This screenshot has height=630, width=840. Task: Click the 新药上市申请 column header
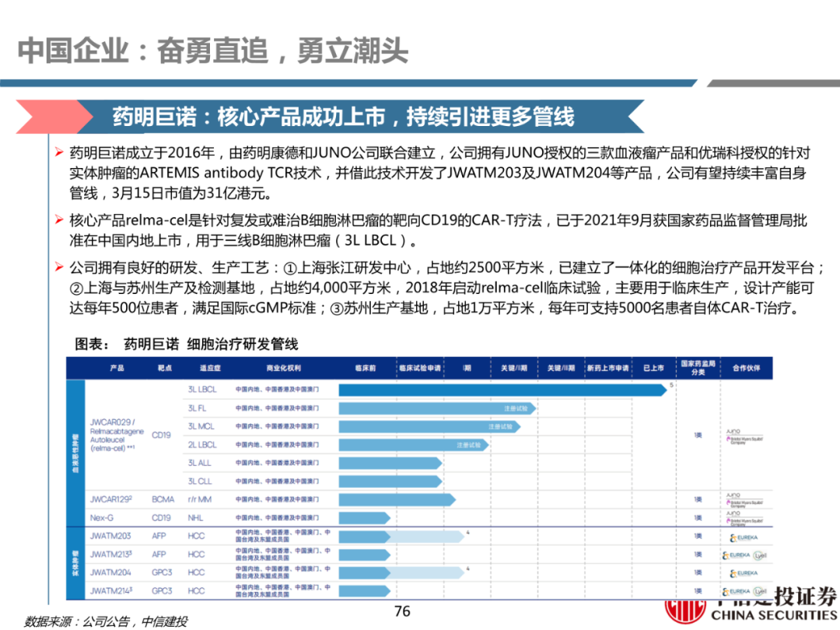click(608, 368)
